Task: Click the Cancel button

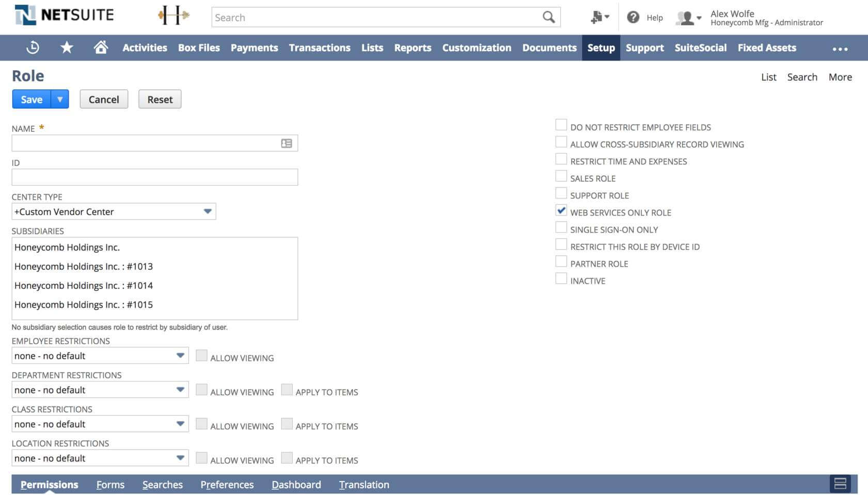Action: click(x=104, y=99)
